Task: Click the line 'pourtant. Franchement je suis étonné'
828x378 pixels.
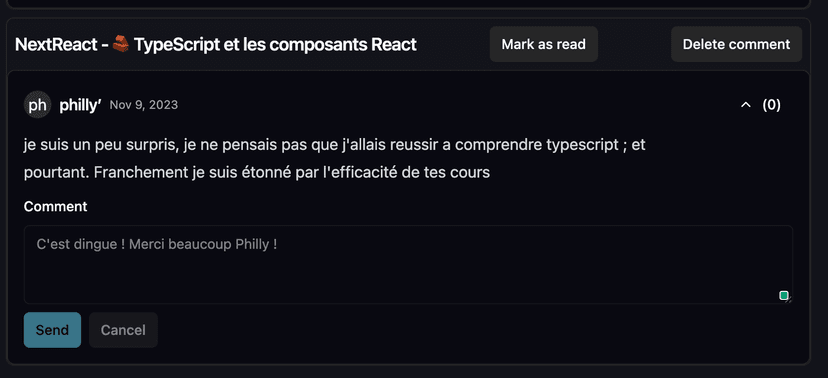Action: pos(257,173)
